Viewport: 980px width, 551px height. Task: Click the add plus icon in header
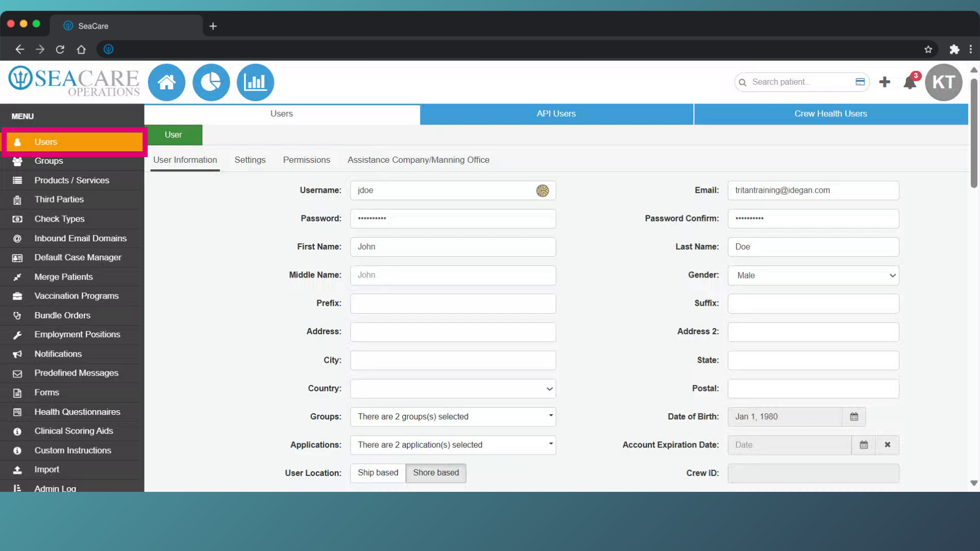pos(885,82)
